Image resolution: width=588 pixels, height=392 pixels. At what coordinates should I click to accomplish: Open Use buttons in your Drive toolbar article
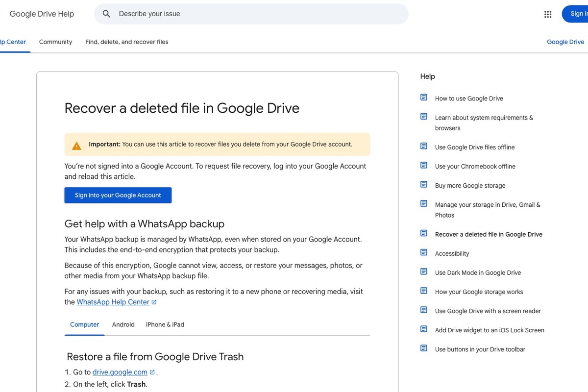480,349
